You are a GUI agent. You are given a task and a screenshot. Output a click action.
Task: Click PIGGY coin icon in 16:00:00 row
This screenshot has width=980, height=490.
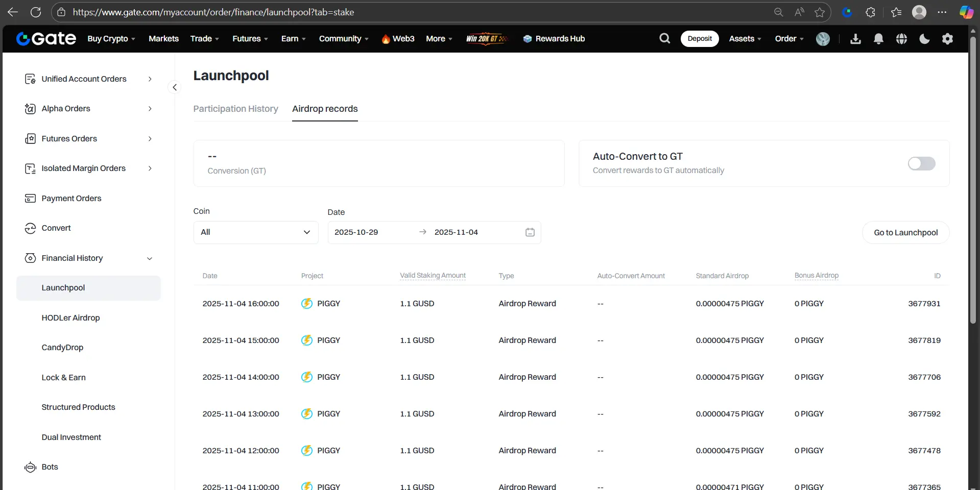pyautogui.click(x=307, y=304)
